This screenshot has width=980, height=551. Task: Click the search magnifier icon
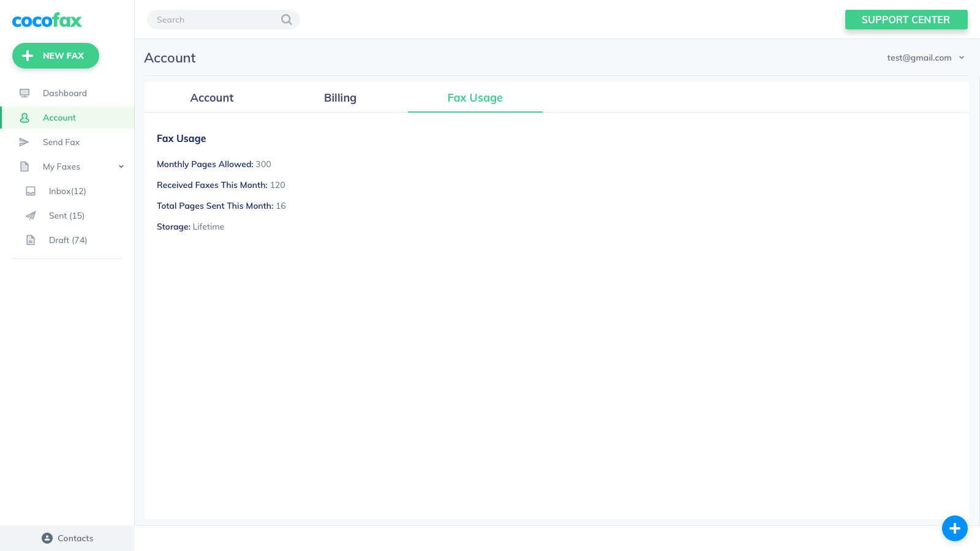point(286,20)
